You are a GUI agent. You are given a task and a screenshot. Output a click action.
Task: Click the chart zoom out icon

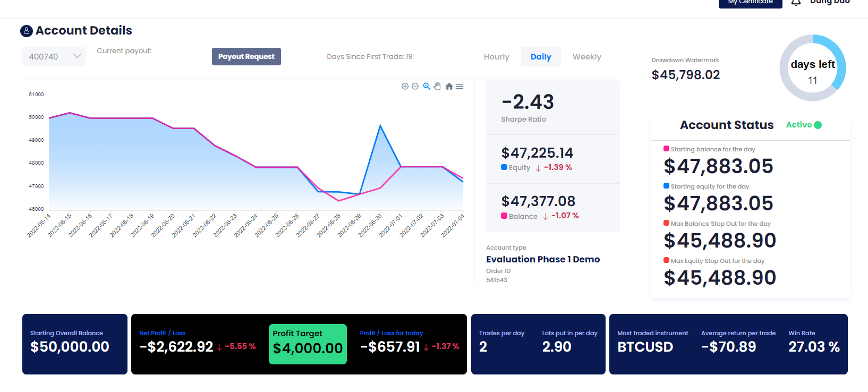[415, 86]
